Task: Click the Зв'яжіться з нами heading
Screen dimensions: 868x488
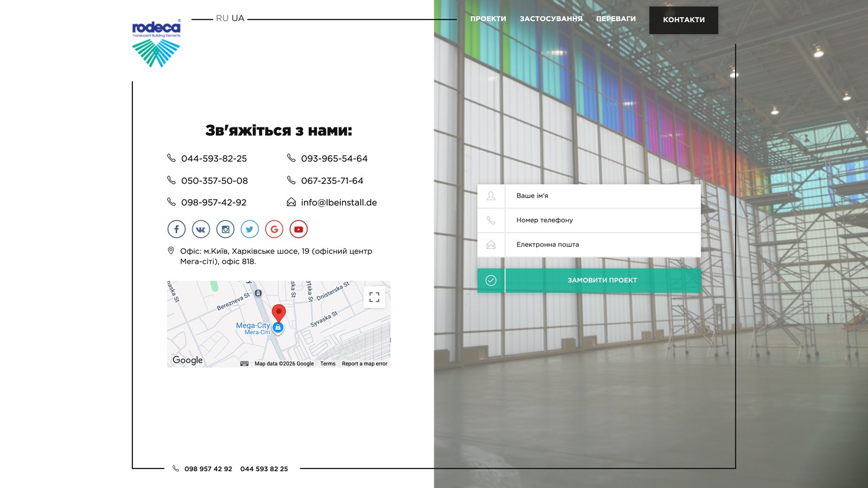Action: 279,131
